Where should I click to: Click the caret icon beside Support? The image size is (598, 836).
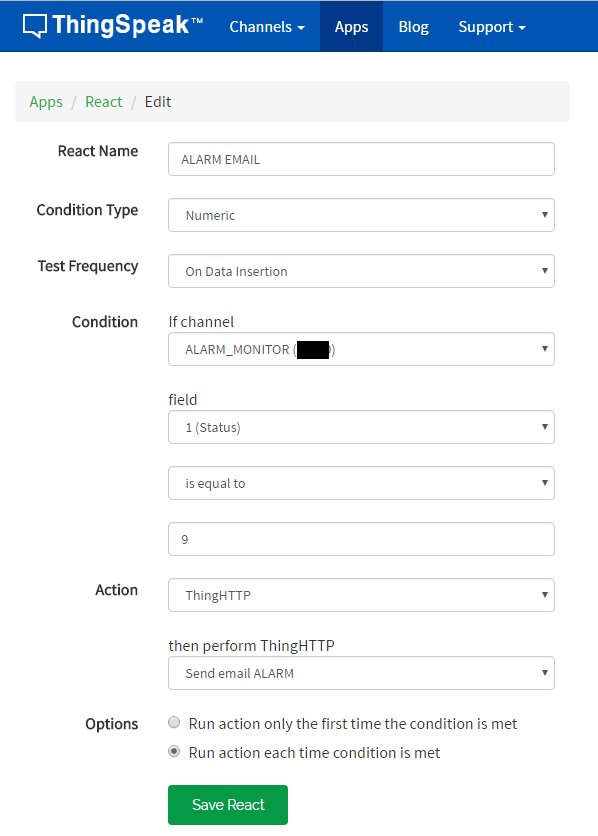point(521,27)
